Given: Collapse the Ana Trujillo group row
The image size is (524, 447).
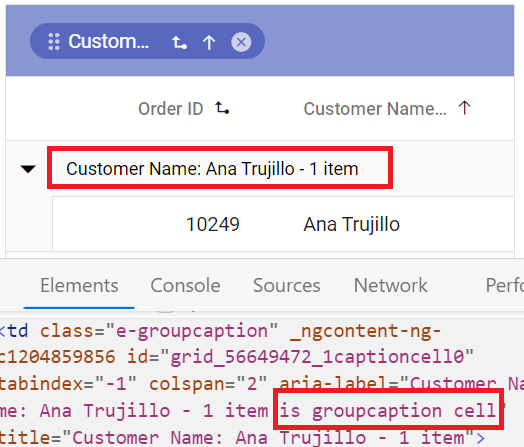Looking at the screenshot, I should (28, 169).
